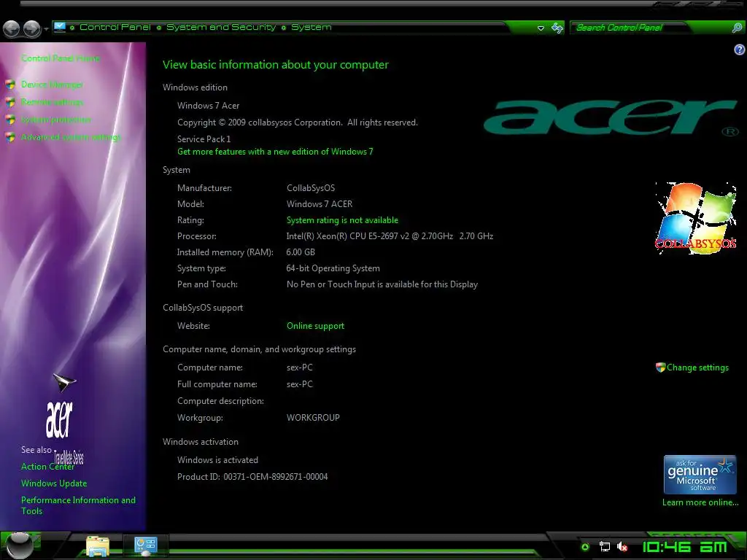Click the shield icon beside System protection
Viewport: 747px width, 560px height.
[10, 120]
